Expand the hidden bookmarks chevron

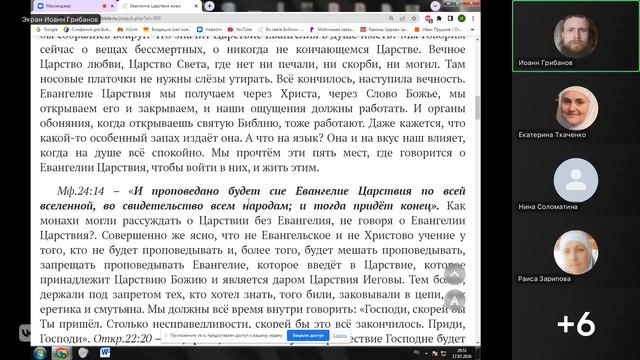point(473,29)
